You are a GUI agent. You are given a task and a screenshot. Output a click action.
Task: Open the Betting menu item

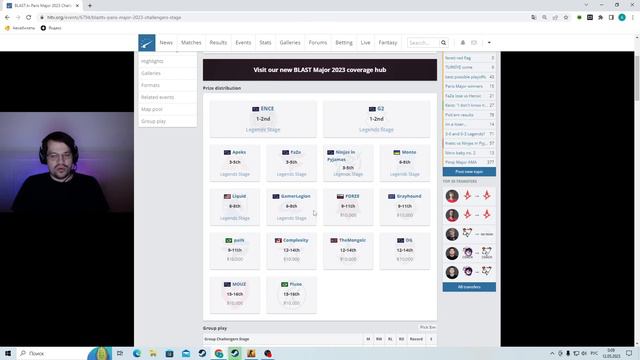point(344,42)
